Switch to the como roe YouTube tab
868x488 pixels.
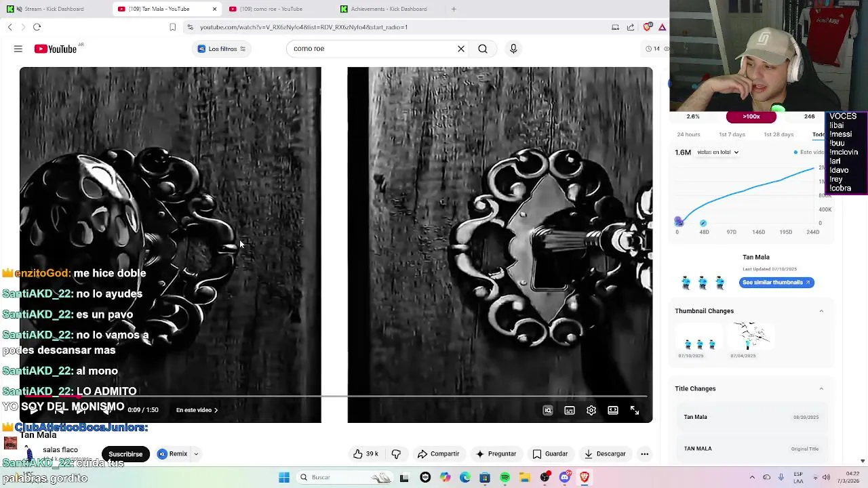[271, 9]
